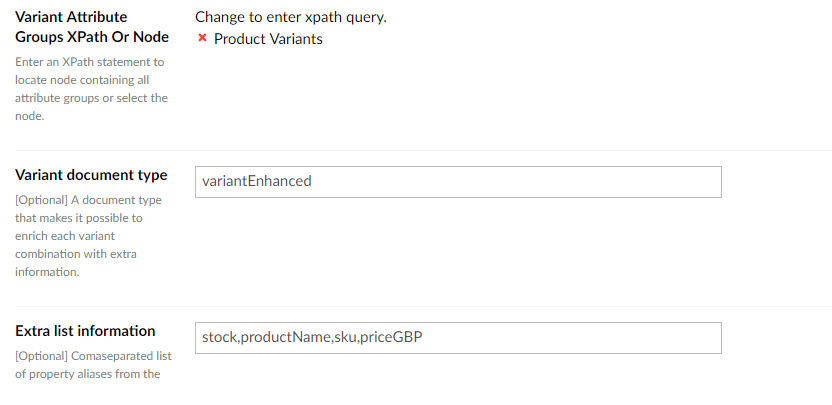Image resolution: width=832 pixels, height=405 pixels.
Task: Click the 'Extra list information' heading label
Action: pos(85,331)
